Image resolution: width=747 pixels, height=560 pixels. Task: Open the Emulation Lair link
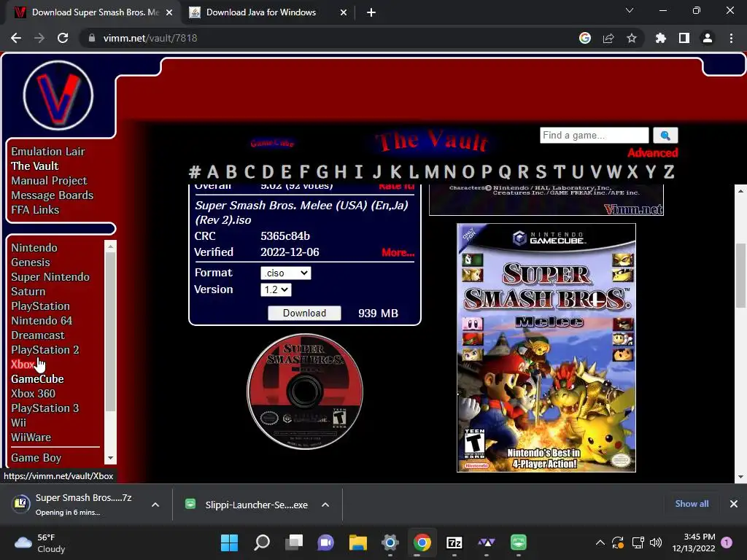[48, 152]
